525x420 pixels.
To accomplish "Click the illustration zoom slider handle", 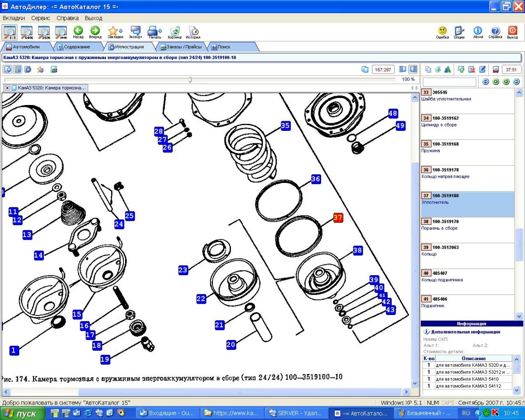I will coord(190,80).
